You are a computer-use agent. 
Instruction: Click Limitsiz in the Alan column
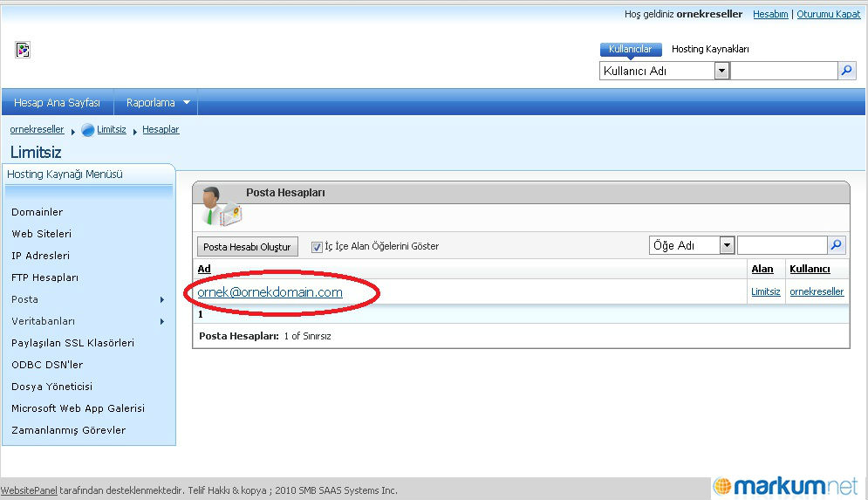[x=766, y=291]
